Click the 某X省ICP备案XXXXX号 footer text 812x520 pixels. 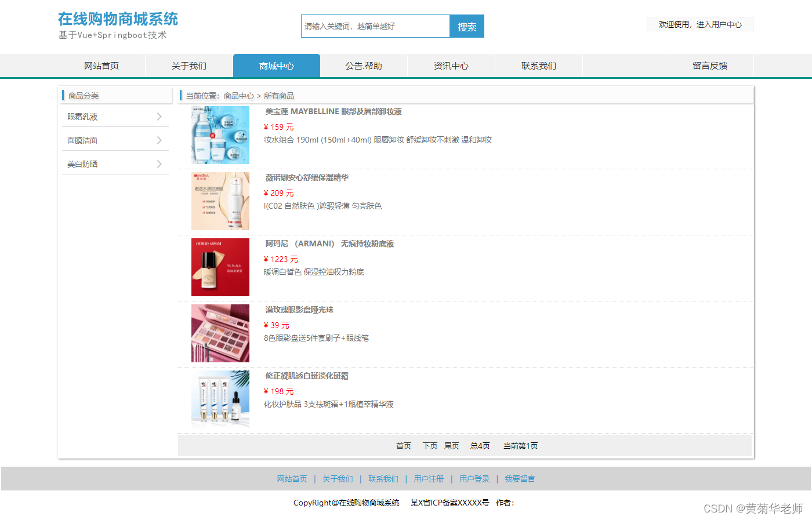(x=450, y=503)
